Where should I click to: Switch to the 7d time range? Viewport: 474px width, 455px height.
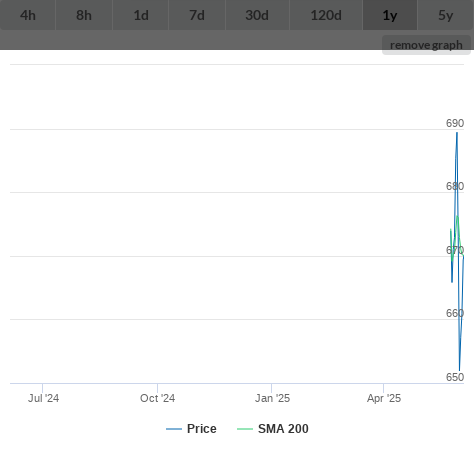pos(197,15)
